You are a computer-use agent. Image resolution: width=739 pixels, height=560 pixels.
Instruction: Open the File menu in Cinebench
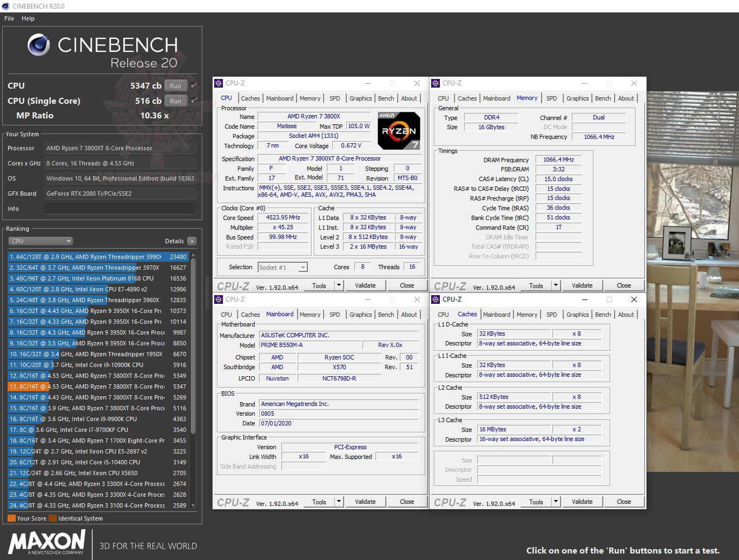(9, 18)
